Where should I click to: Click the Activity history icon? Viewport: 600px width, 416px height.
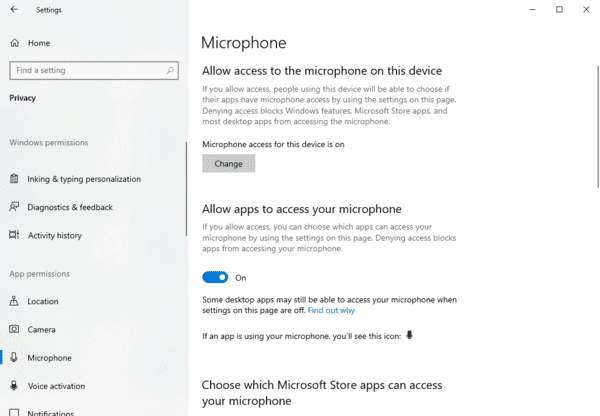tap(14, 235)
